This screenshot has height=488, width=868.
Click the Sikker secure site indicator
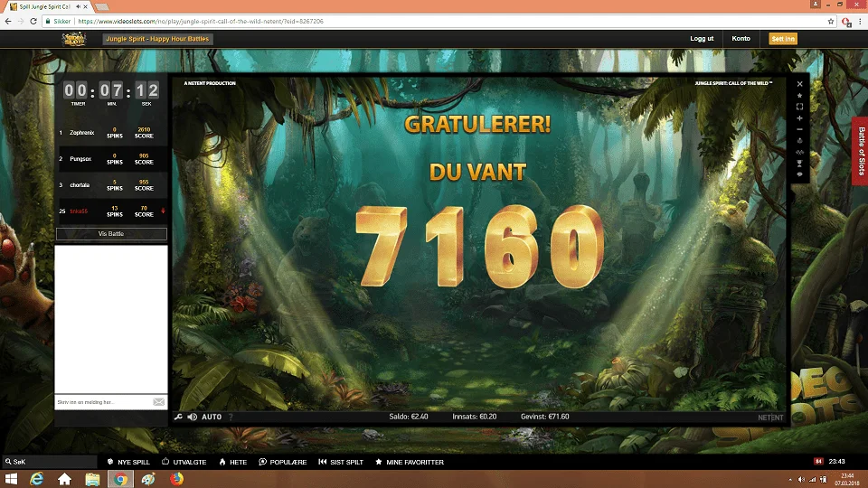(58, 21)
